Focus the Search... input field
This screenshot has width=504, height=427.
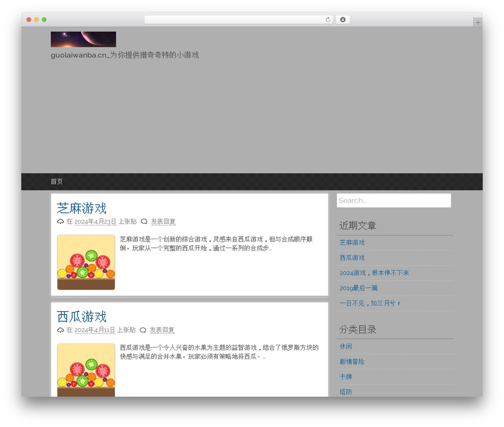click(394, 201)
